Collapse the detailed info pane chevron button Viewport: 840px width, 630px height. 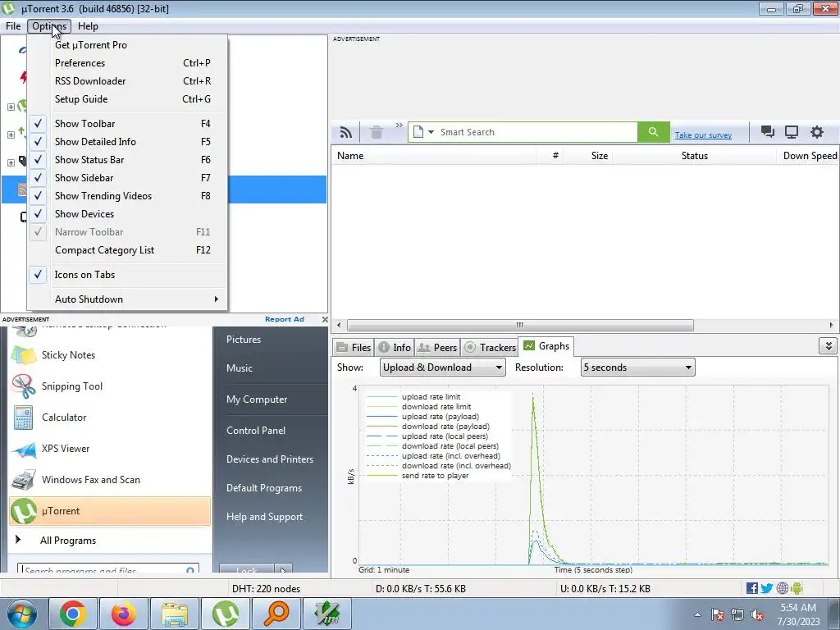tap(829, 346)
